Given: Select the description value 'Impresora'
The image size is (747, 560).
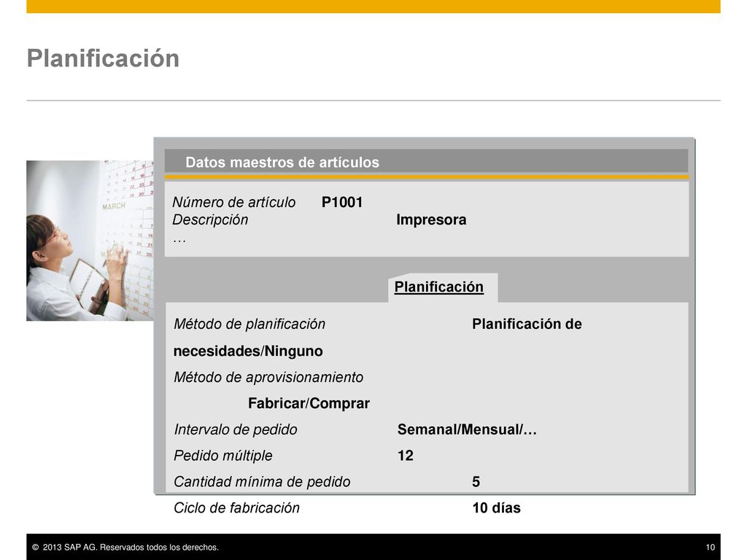Looking at the screenshot, I should coord(431,220).
